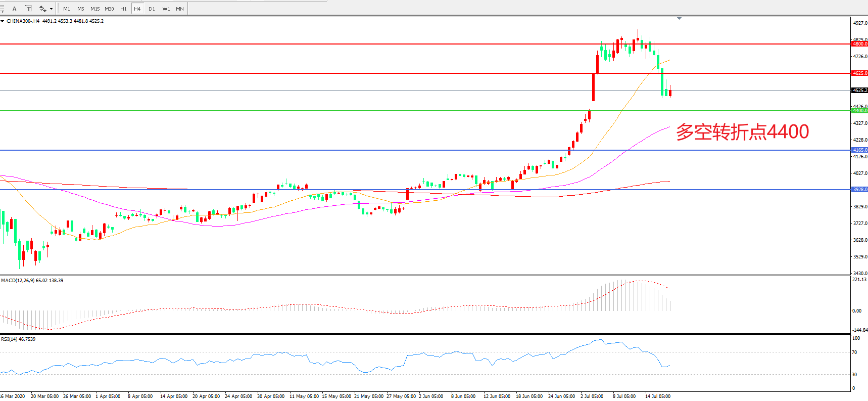
Task: Select the Fibonacci tool at toolbar edge
Action: point(2,9)
